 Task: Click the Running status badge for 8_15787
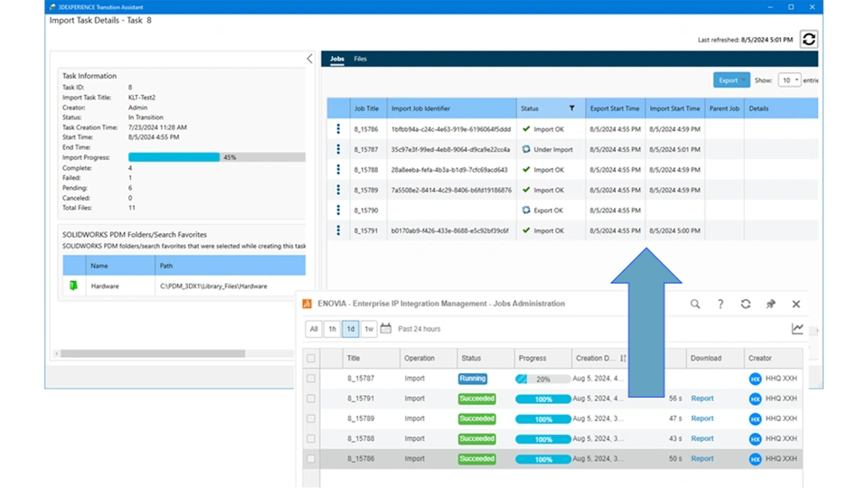point(472,379)
